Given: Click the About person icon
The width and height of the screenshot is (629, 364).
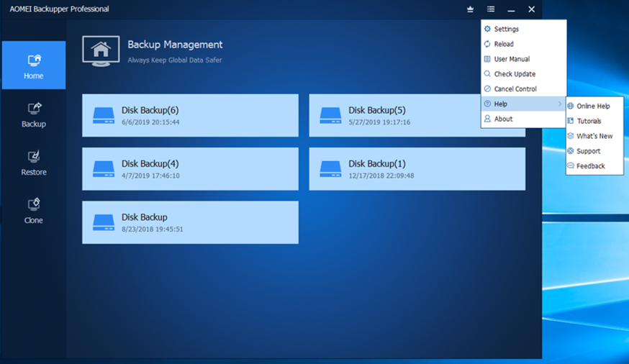Looking at the screenshot, I should [487, 119].
